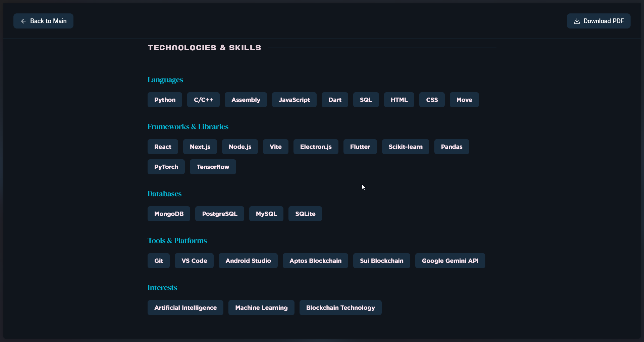Click the MongoDB tag
The height and width of the screenshot is (342, 644).
click(x=169, y=214)
